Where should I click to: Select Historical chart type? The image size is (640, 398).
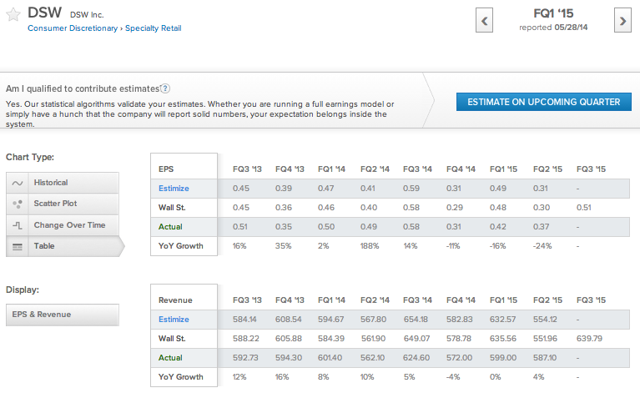tap(62, 183)
